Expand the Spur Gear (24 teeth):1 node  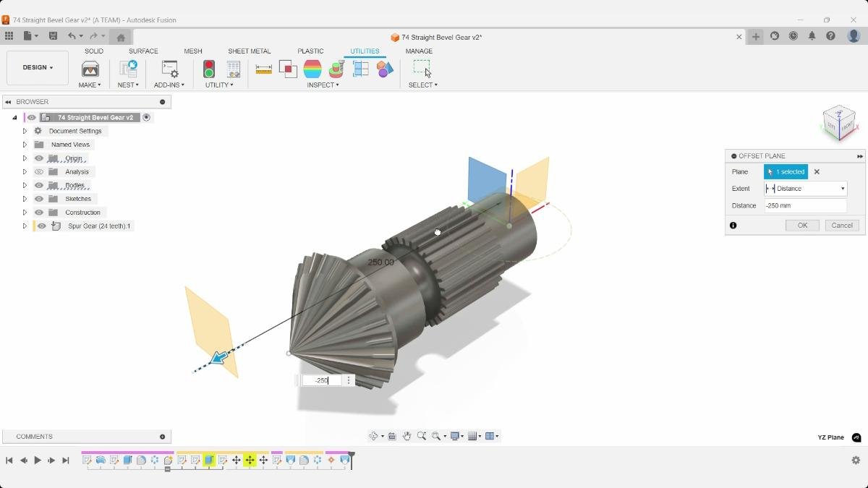coord(25,226)
